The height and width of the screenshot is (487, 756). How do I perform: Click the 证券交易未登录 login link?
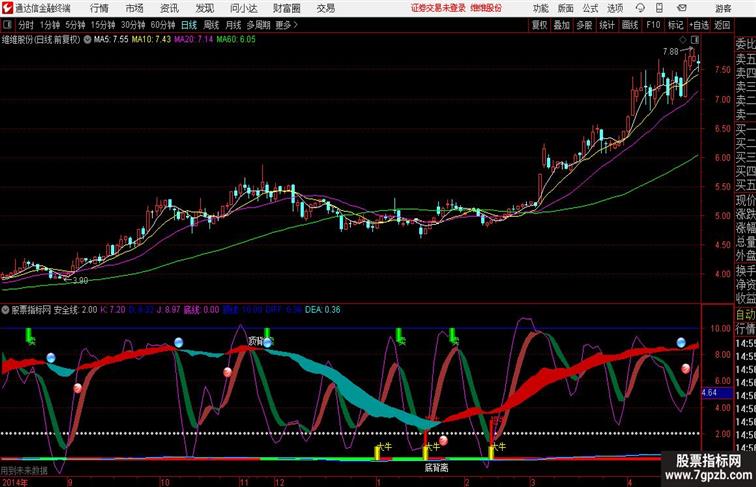click(439, 8)
